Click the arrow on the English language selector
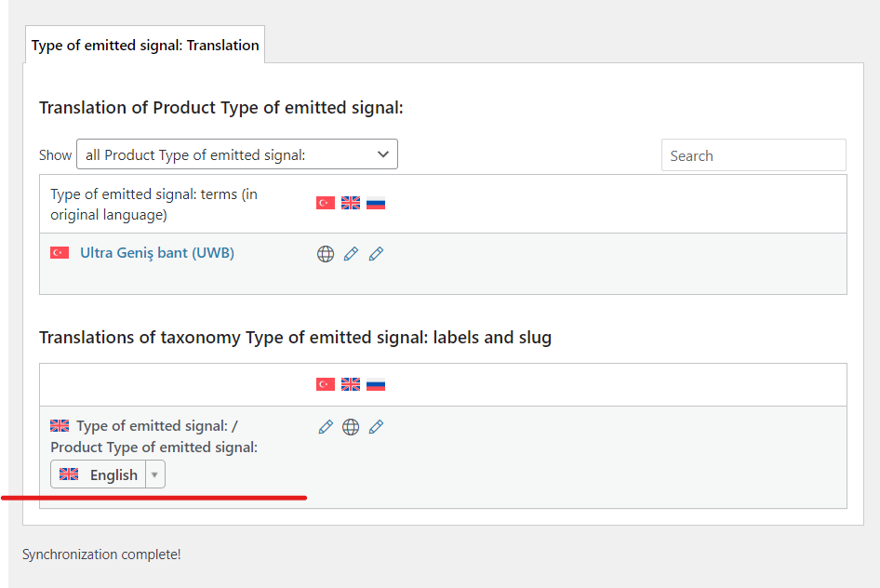The image size is (880, 588). point(155,474)
